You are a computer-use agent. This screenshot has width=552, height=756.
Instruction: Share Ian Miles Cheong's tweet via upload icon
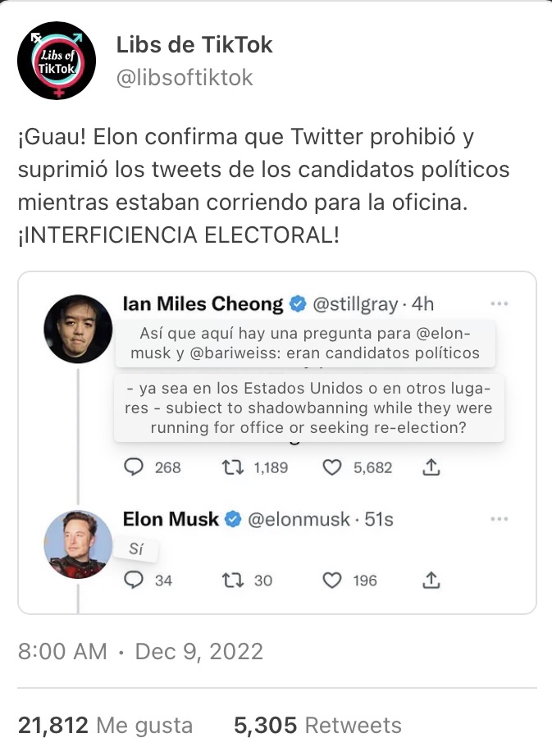point(432,467)
